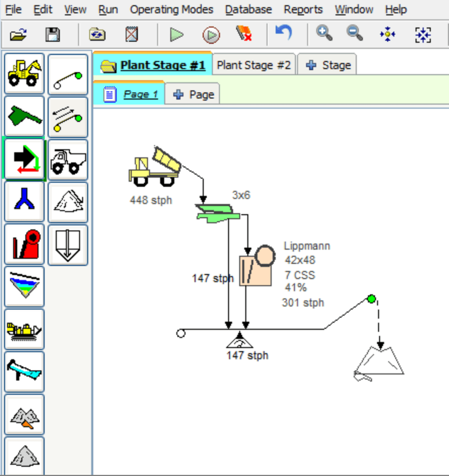
Task: Select the yellow front-end loader feed tool
Action: tap(24, 74)
